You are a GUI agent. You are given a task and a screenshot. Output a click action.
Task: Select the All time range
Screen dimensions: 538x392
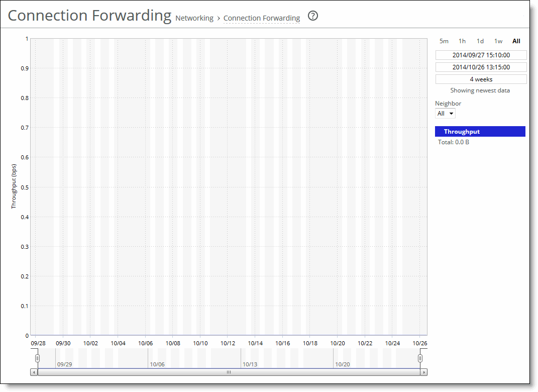point(516,41)
